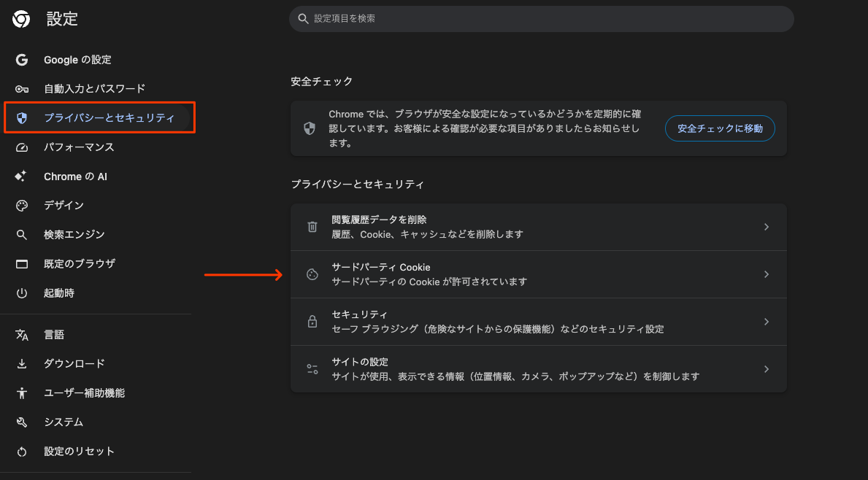Click the shield icon for プライバシーとセキュリティ
The image size is (868, 480).
(22, 117)
